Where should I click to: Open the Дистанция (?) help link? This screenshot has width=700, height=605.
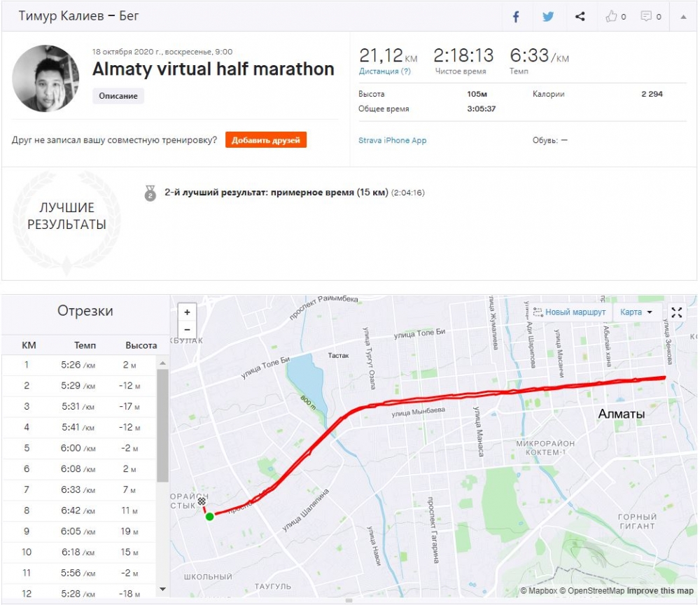tap(384, 71)
